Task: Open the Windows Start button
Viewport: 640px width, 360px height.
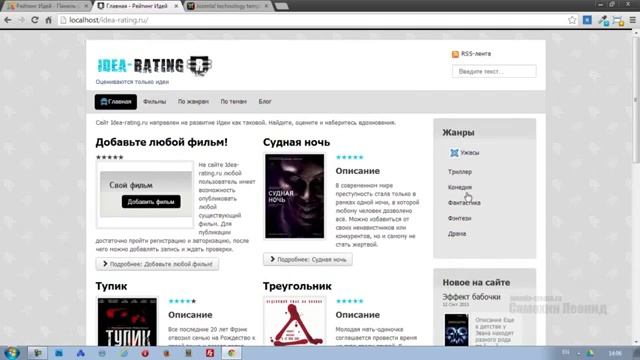Action: (x=11, y=353)
